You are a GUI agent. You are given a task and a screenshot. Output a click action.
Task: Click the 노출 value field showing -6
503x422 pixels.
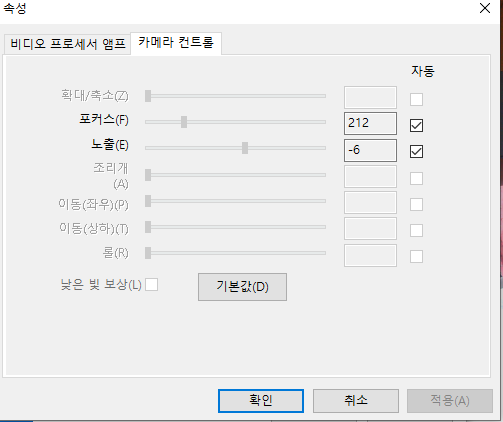click(x=370, y=150)
